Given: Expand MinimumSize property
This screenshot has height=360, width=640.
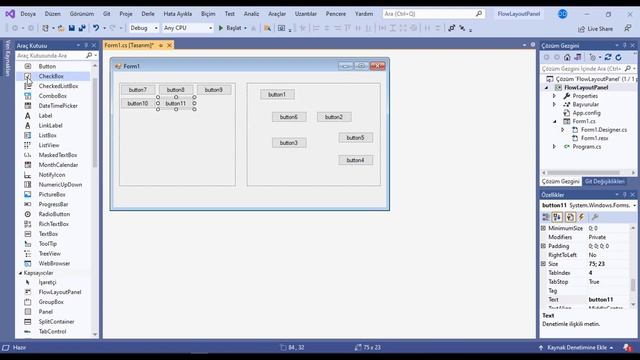Looking at the screenshot, I should coord(543,228).
